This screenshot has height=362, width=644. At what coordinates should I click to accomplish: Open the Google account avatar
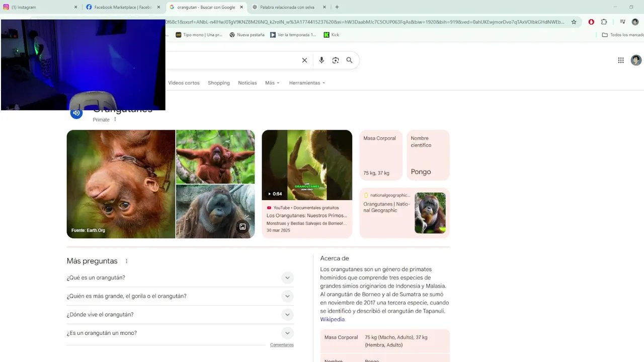coord(636,60)
